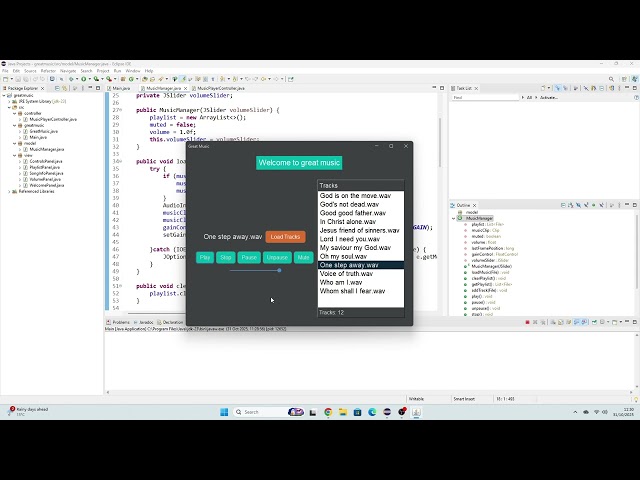
Task: Click the magnifier search icon at toolbar right
Action: coord(611,79)
